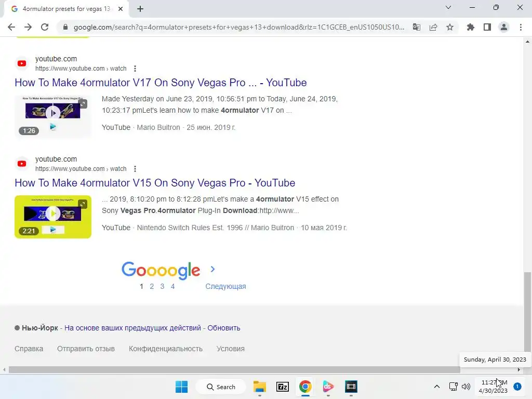Open the Windows Start menu
The image size is (532, 399).
click(x=181, y=387)
